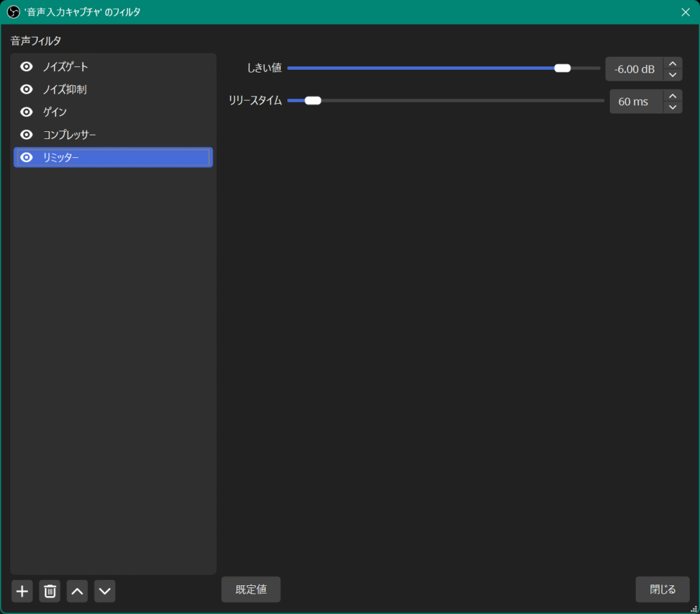Click the 音声フィルタ heading
Image resolution: width=700 pixels, height=614 pixels.
click(x=36, y=41)
